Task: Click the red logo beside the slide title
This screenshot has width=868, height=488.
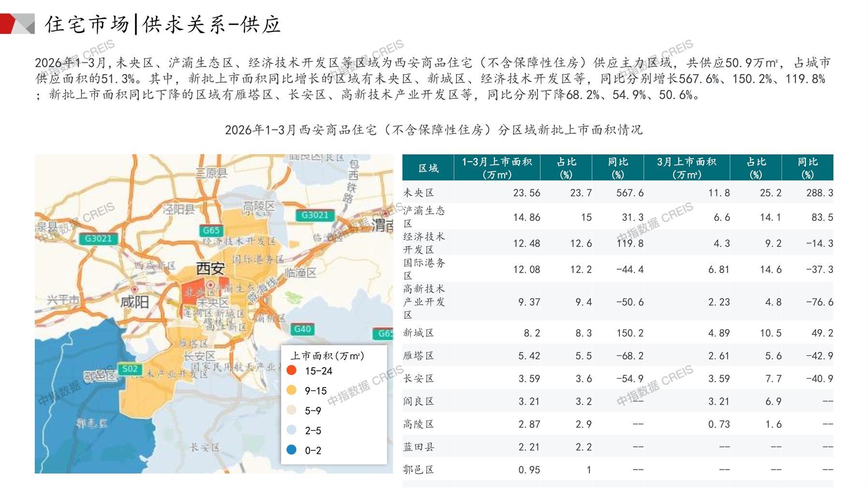Action: click(16, 24)
